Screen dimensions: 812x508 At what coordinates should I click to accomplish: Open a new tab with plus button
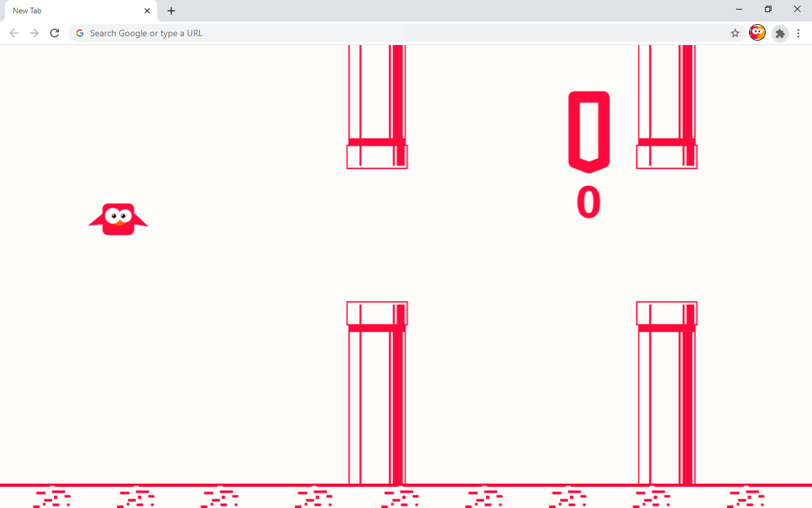[171, 11]
